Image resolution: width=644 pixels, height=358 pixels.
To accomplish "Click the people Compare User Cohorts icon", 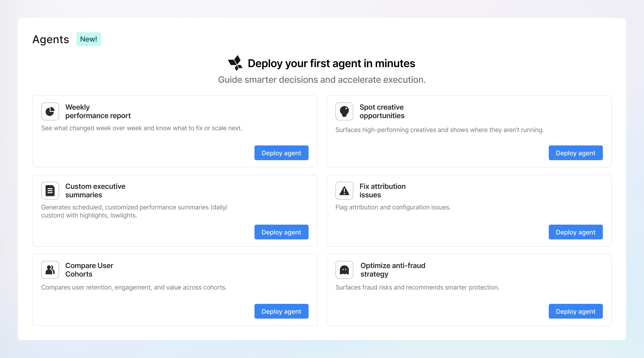I will [50, 270].
